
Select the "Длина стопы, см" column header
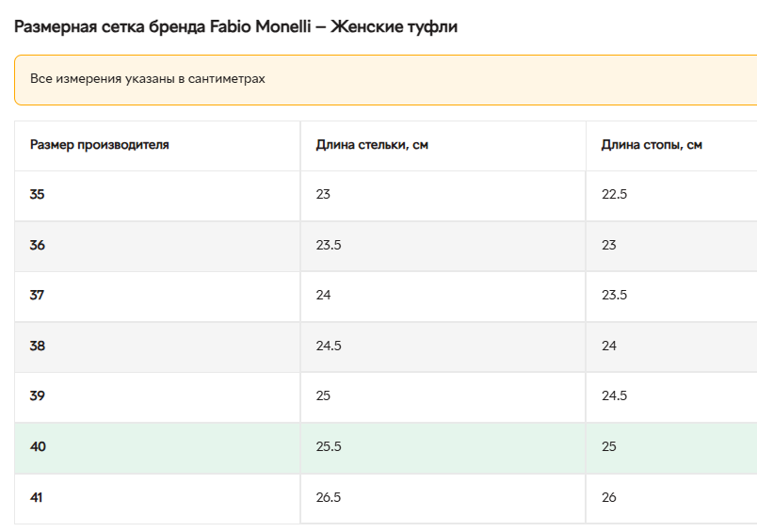pyautogui.click(x=652, y=145)
